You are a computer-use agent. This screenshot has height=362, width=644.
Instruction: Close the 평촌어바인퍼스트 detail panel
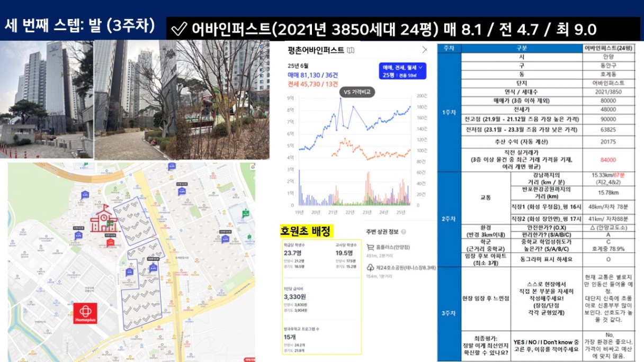[424, 50]
